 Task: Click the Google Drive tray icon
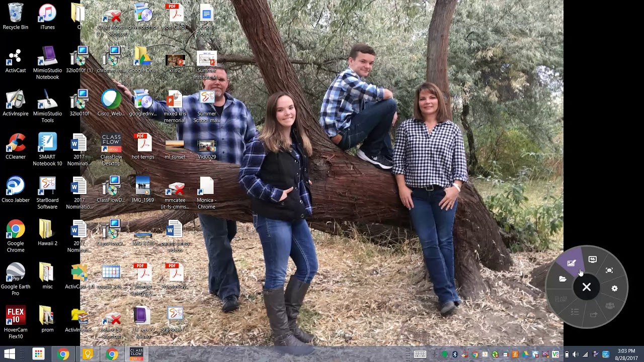pyautogui.click(x=525, y=354)
